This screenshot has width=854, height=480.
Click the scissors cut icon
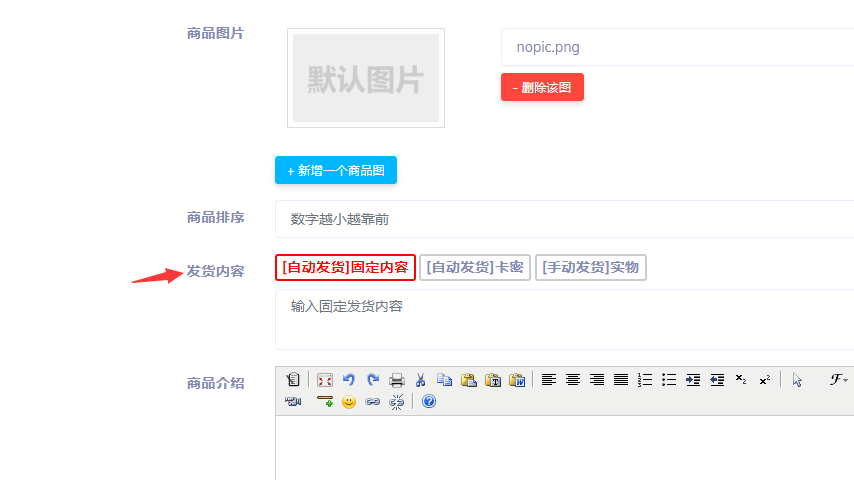coord(421,380)
